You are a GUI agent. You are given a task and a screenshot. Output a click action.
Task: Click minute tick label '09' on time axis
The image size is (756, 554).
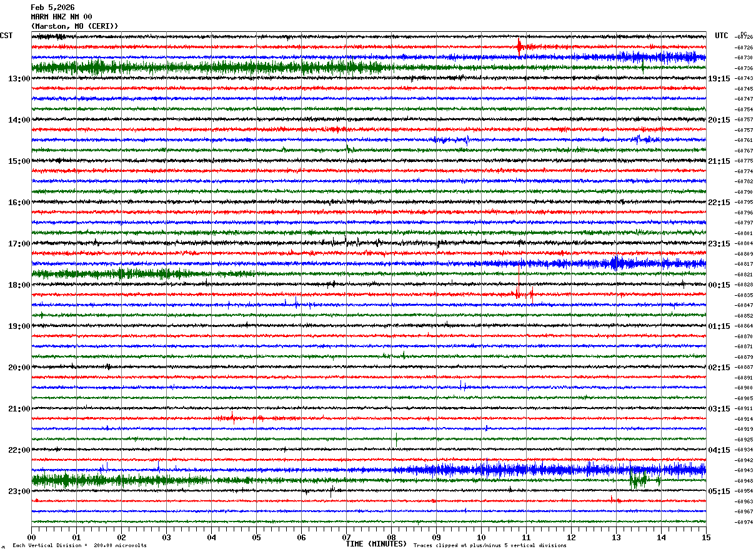(436, 537)
